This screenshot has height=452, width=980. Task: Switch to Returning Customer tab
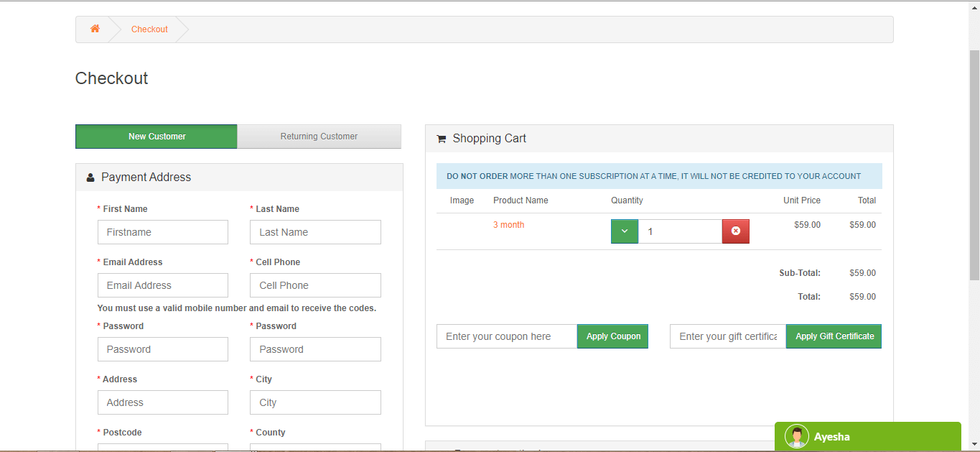click(319, 137)
